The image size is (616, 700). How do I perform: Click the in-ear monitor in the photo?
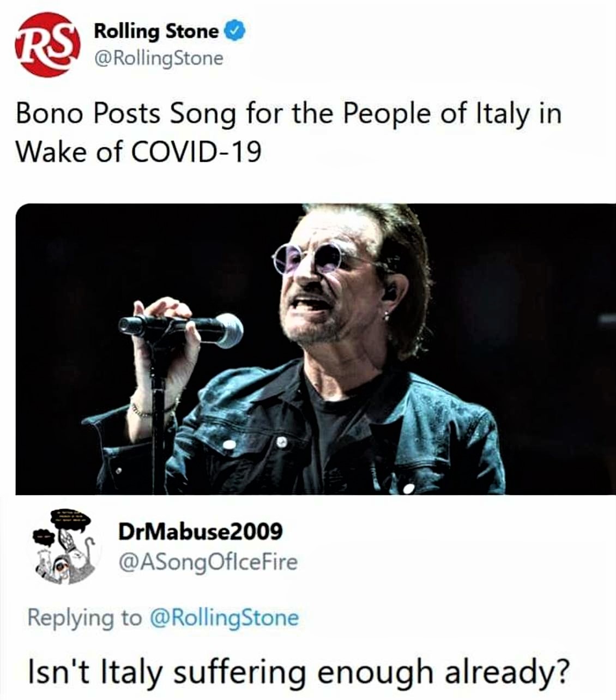coord(389,293)
